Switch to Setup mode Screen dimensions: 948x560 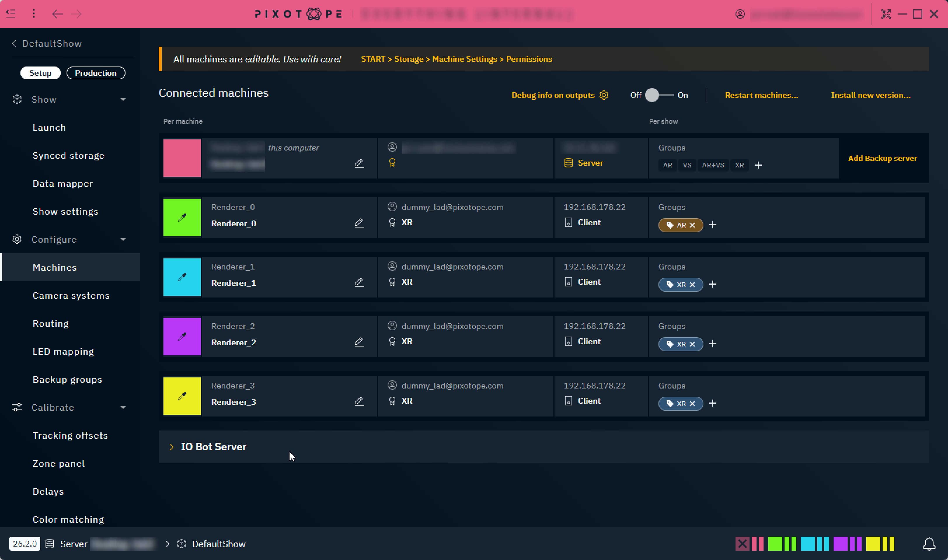click(x=40, y=73)
